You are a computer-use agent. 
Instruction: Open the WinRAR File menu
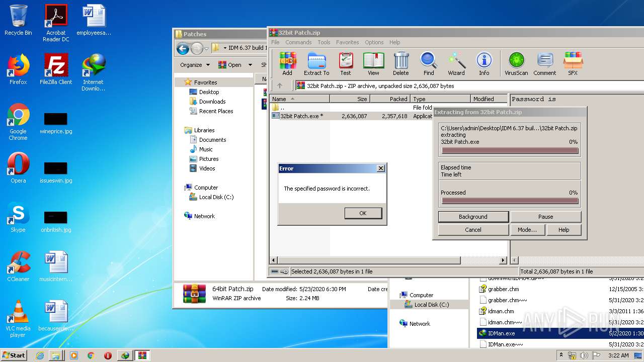coord(275,42)
